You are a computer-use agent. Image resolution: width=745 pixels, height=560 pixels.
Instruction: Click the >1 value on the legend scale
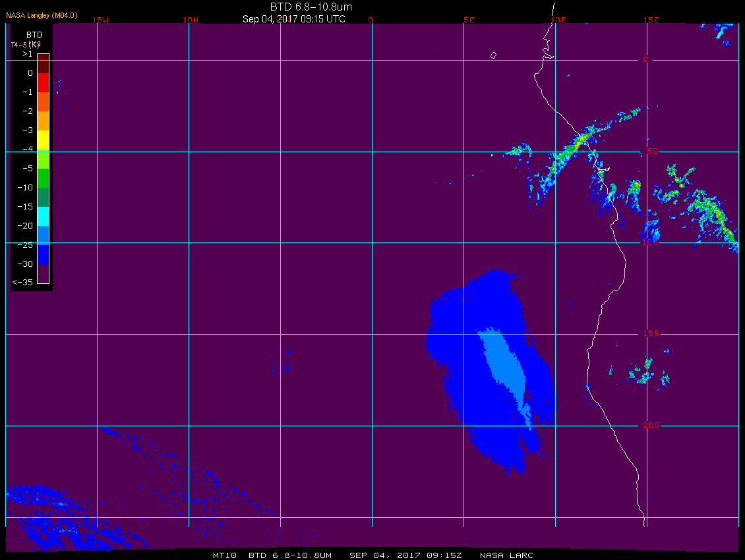(x=28, y=54)
